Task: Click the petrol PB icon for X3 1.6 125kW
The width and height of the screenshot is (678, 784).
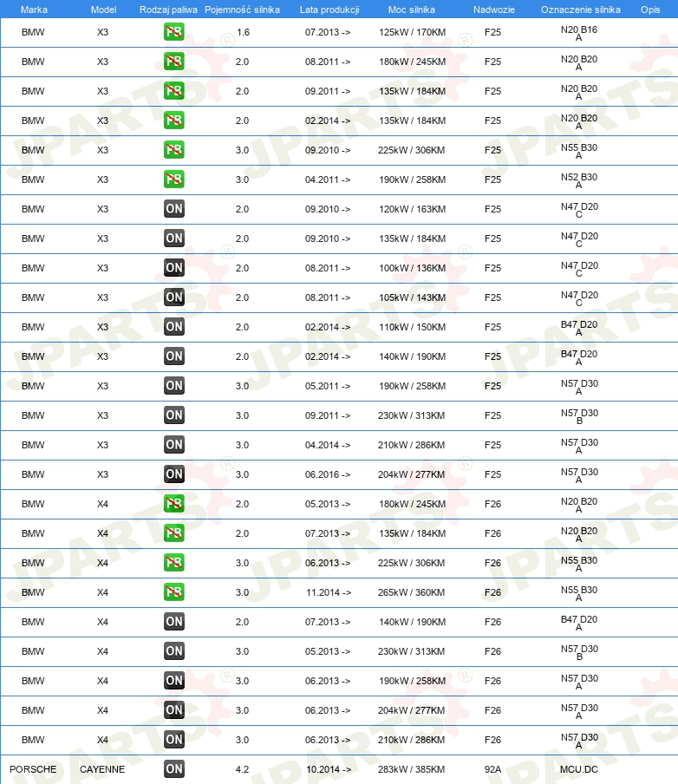Action: coord(174,32)
